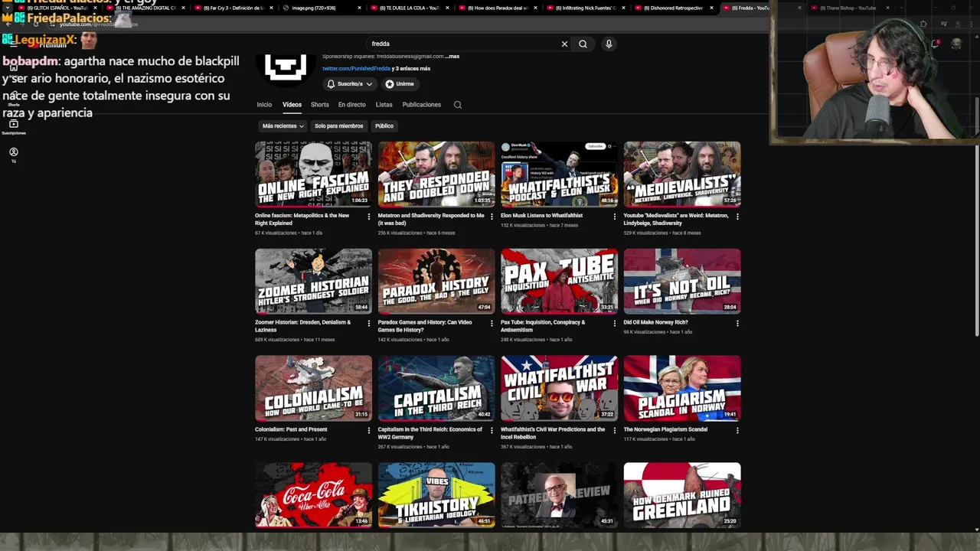Start voice search with microphone icon
This screenshot has width=980, height=551.
(x=609, y=44)
